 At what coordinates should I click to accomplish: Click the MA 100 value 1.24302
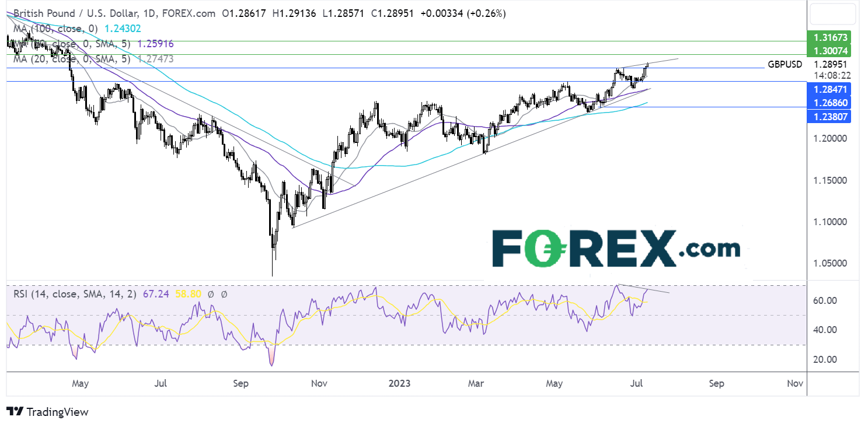(121, 28)
